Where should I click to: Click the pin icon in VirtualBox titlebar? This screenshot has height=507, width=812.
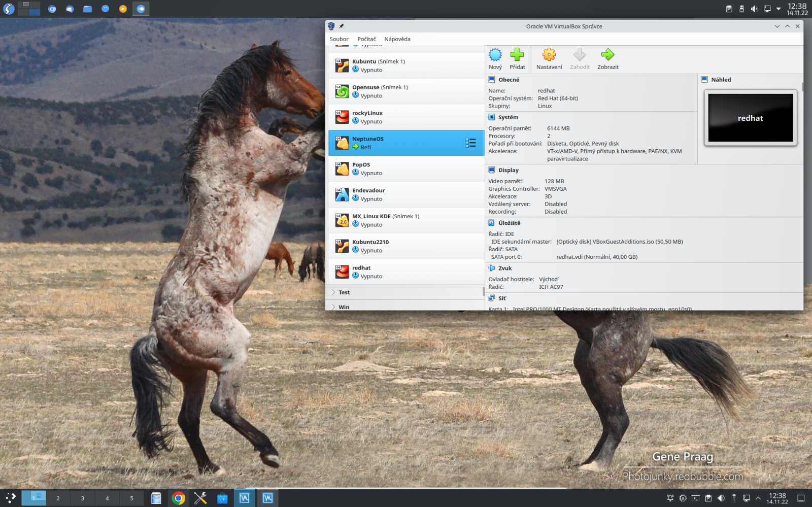pyautogui.click(x=342, y=26)
